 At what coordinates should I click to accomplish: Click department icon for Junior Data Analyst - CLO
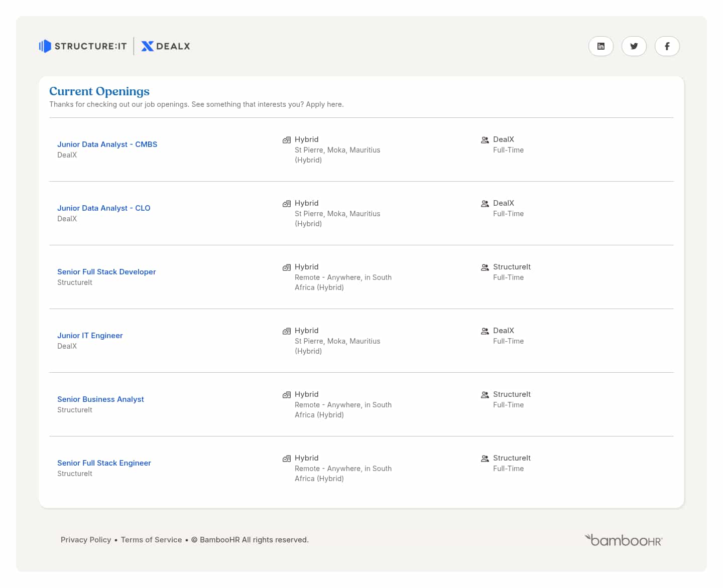pyautogui.click(x=485, y=204)
